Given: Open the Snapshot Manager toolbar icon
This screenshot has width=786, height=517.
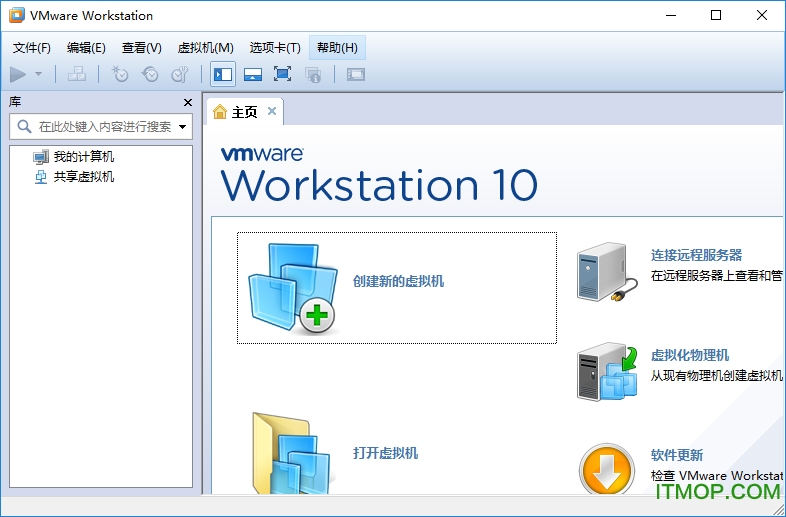Looking at the screenshot, I should click(x=180, y=75).
